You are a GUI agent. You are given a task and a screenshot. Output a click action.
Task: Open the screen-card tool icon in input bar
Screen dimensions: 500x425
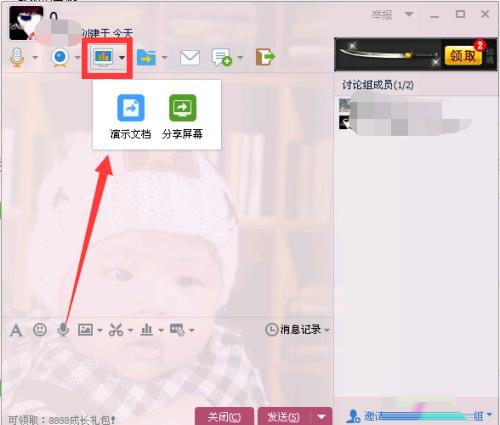(177, 330)
